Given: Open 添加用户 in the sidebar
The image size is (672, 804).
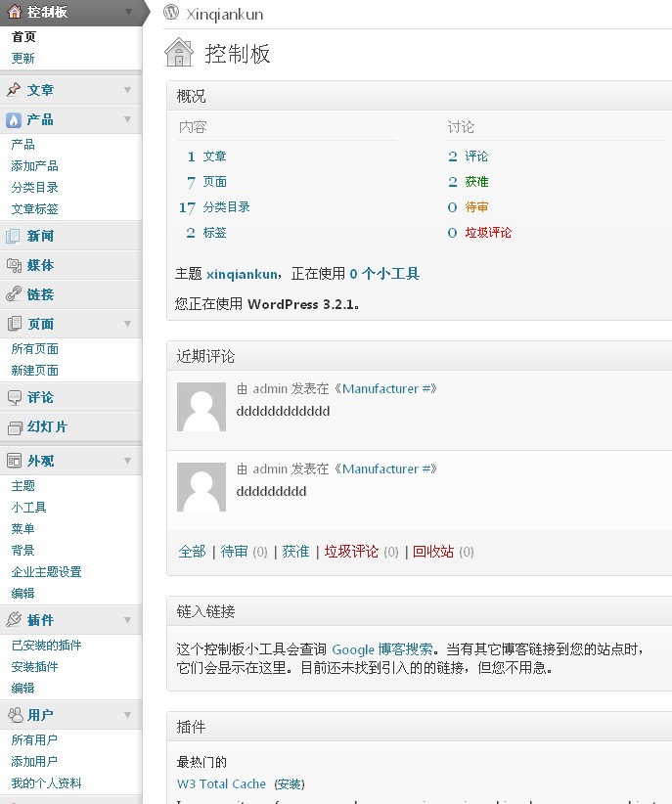Looking at the screenshot, I should (34, 762).
